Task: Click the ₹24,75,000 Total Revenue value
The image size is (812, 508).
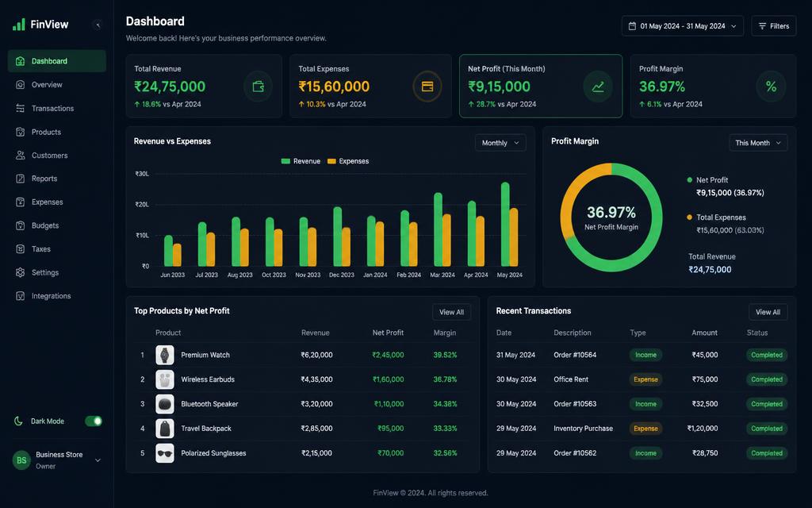Action: coord(170,87)
